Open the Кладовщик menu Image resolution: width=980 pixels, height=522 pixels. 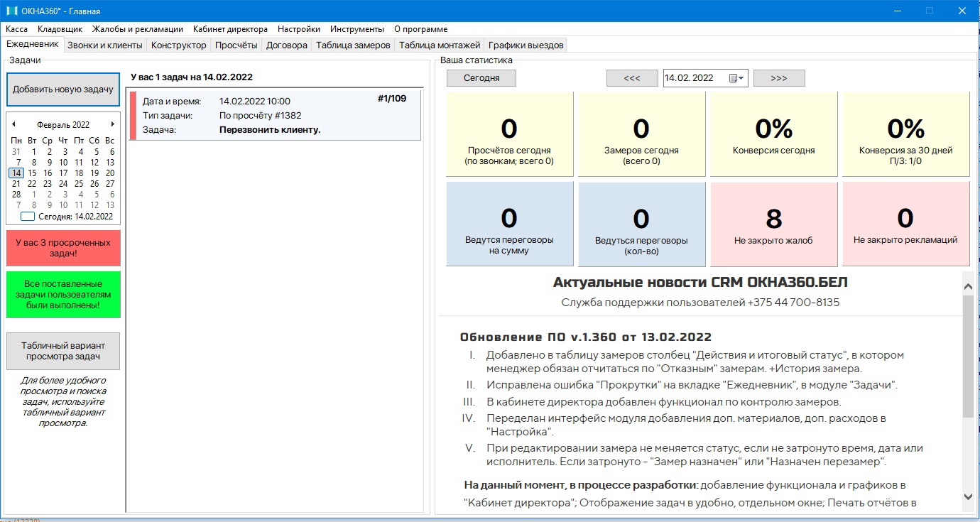[x=60, y=29]
